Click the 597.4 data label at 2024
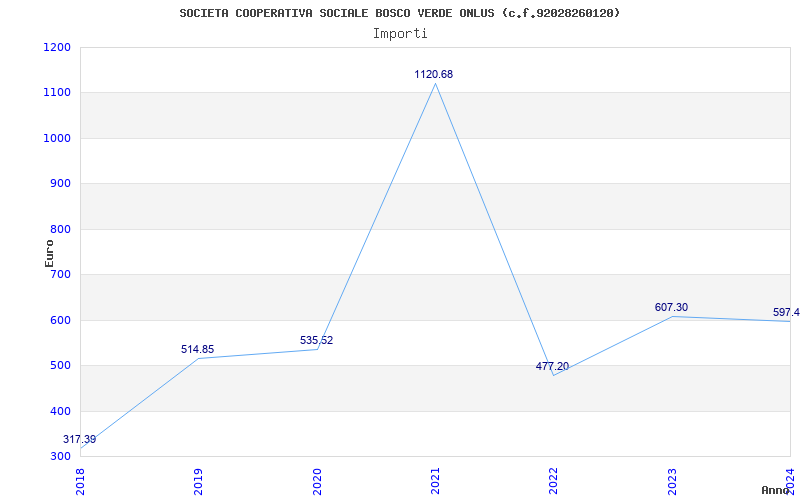Image resolution: width=800 pixels, height=500 pixels. [786, 312]
